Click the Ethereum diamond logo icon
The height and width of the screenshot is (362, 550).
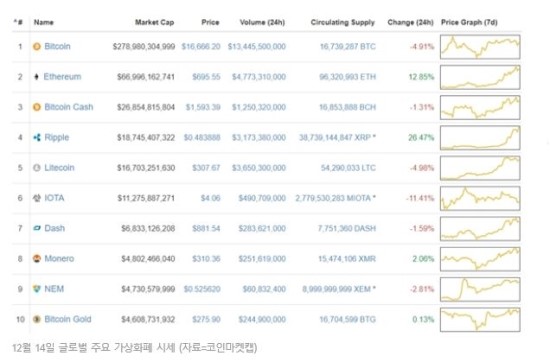click(x=36, y=76)
